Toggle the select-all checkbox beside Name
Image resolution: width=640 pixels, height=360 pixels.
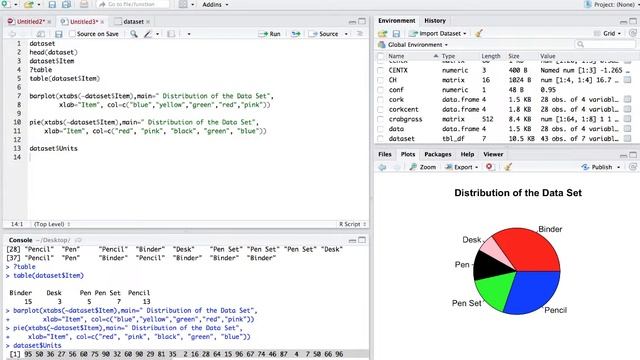coord(381,56)
